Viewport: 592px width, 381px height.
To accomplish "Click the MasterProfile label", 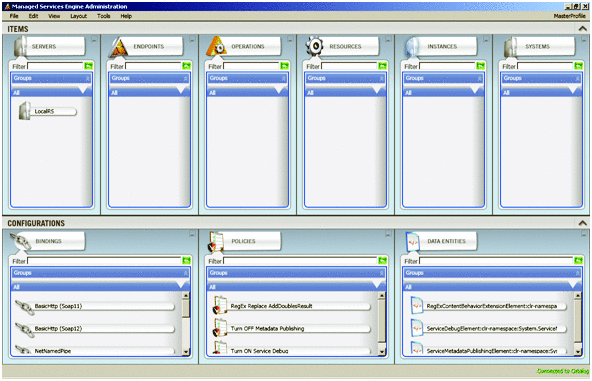I will (x=569, y=16).
